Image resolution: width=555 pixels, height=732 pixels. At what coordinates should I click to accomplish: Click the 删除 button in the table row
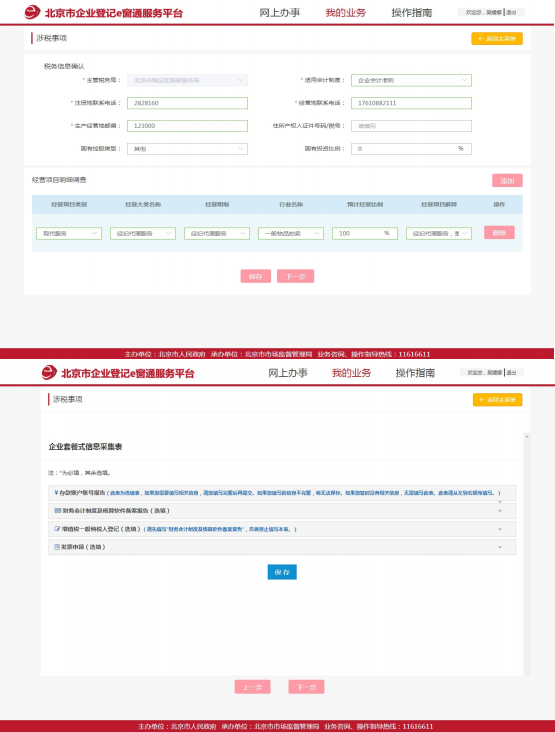click(x=499, y=232)
